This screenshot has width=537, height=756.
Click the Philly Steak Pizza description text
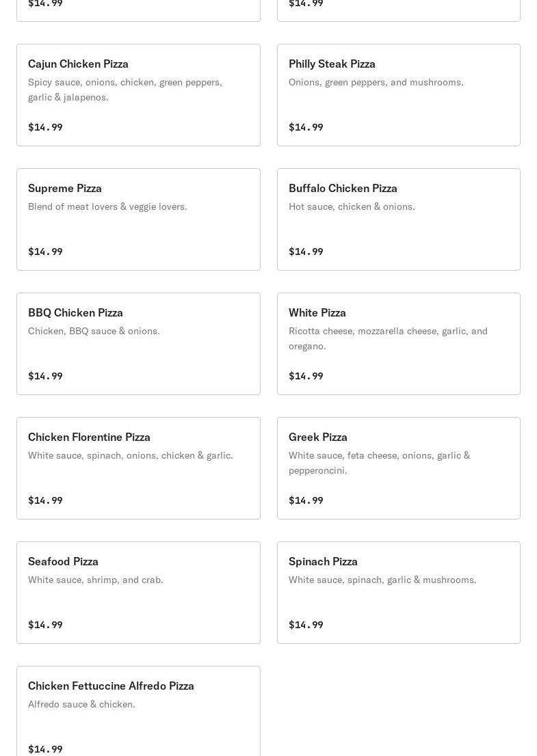[x=376, y=82]
